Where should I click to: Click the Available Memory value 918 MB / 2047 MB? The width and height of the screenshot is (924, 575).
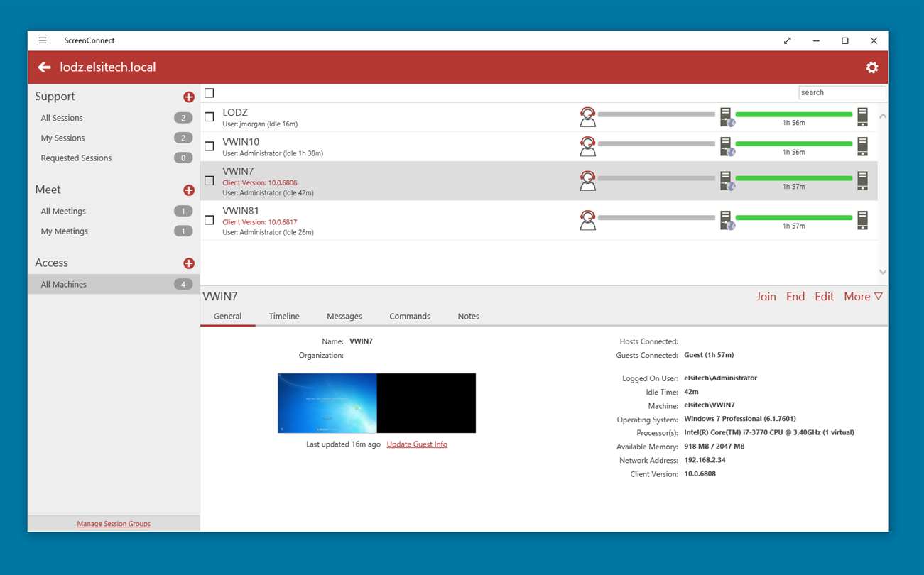[714, 447]
